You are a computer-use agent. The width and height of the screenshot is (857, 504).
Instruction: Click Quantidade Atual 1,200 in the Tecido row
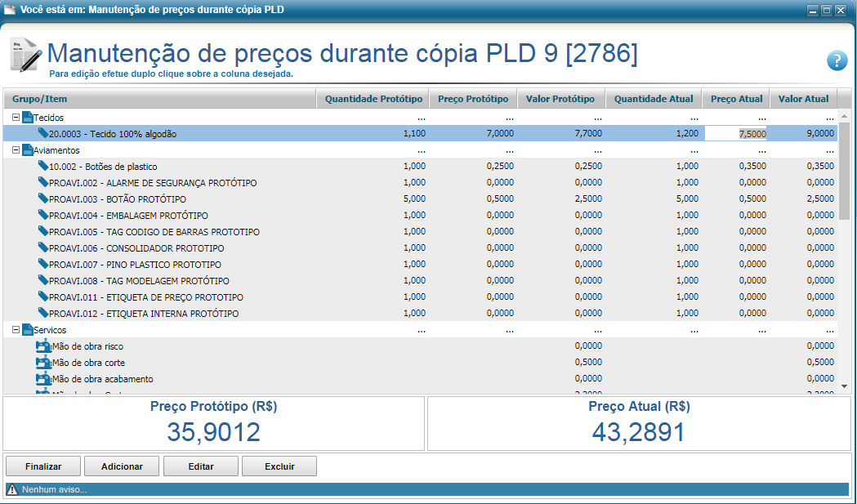pos(688,133)
